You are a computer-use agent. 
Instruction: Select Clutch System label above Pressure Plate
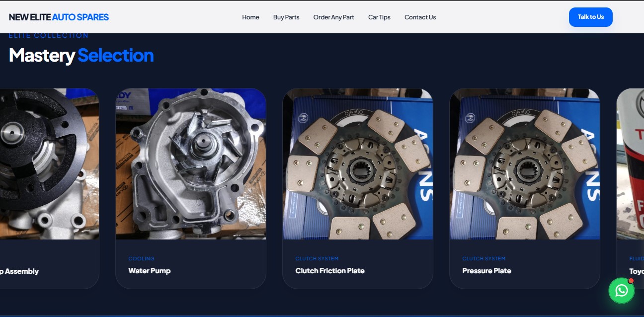tap(483, 258)
